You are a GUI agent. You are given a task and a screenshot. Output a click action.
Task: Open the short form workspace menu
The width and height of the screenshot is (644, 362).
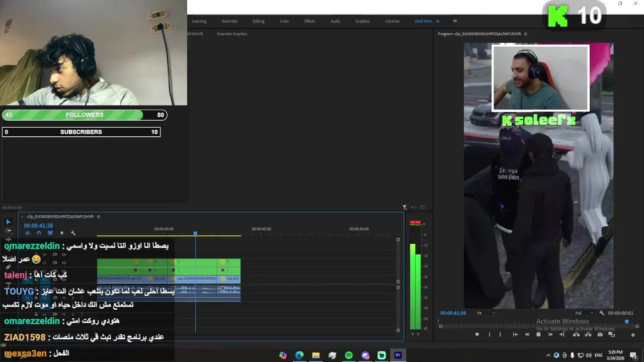[x=438, y=21]
